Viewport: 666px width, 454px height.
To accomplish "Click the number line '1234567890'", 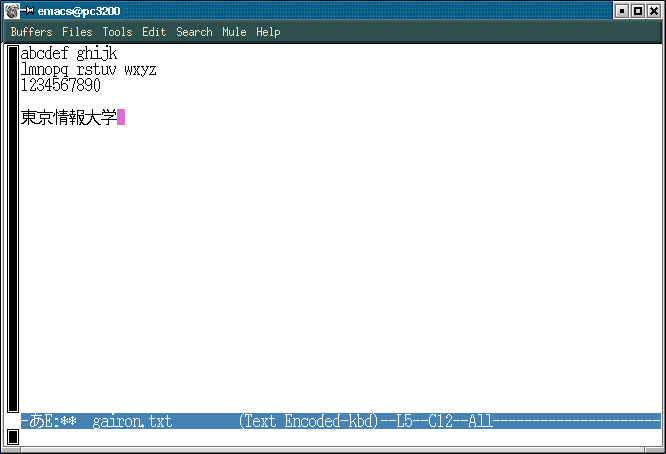I will pyautogui.click(x=61, y=85).
